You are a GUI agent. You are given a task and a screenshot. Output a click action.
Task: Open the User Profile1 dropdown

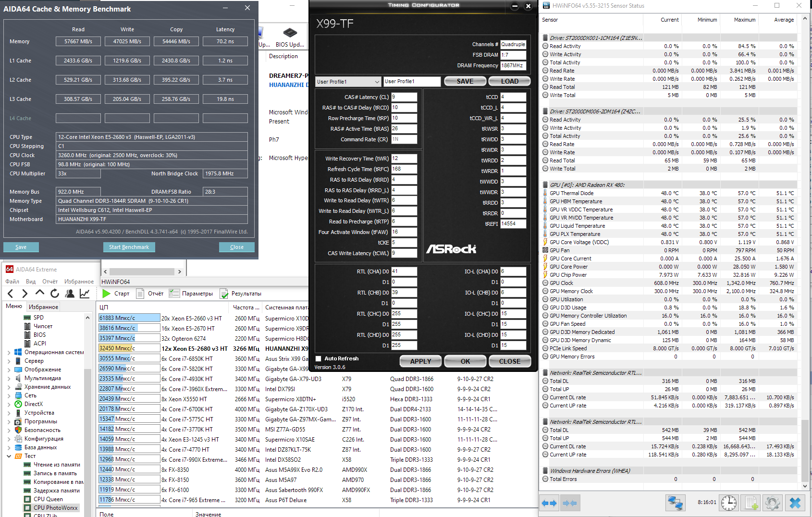coord(348,82)
